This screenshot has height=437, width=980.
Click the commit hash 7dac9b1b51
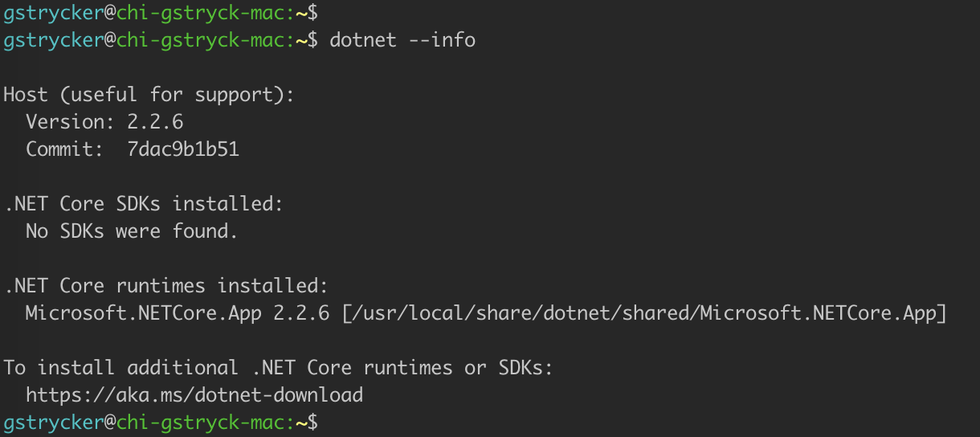click(183, 149)
